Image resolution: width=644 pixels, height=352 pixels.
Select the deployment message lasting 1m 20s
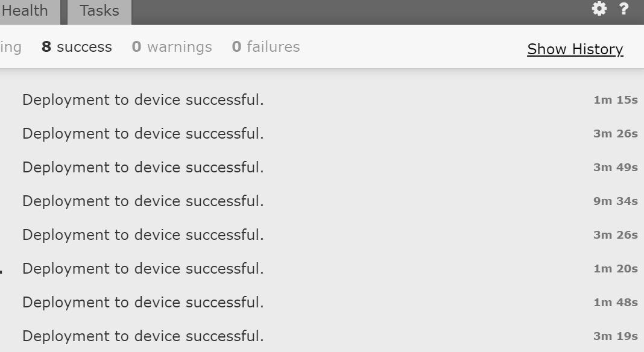(143, 269)
